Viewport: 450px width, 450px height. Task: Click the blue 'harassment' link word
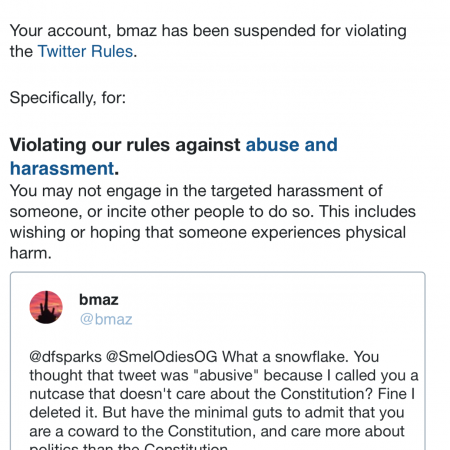click(x=62, y=168)
